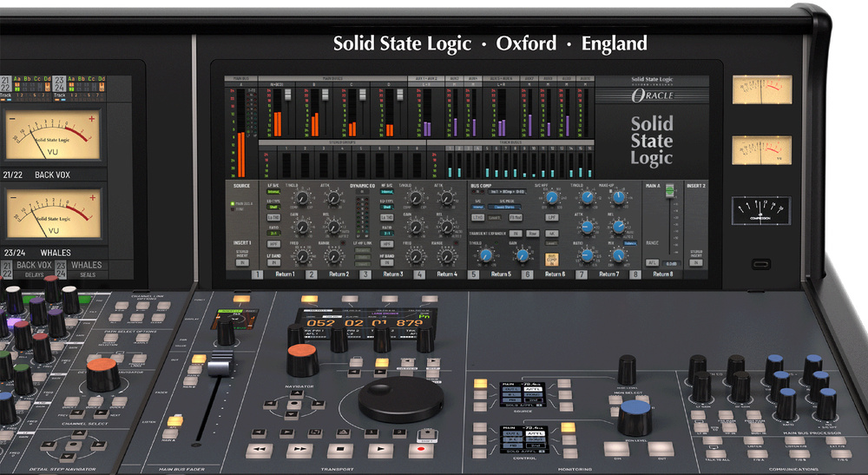
Task: Click the Main A on-screen fader handle
Action: [670, 190]
